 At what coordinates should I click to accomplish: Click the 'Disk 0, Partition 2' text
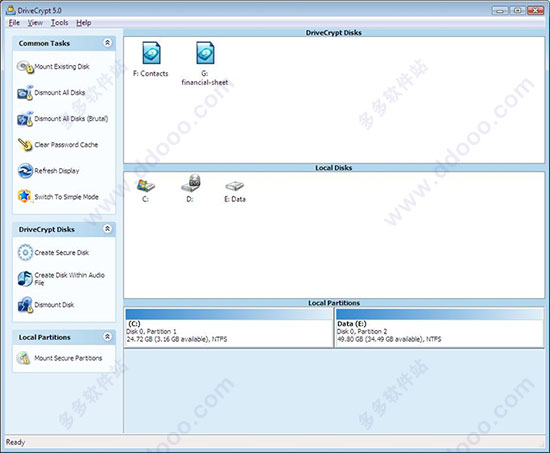click(362, 331)
